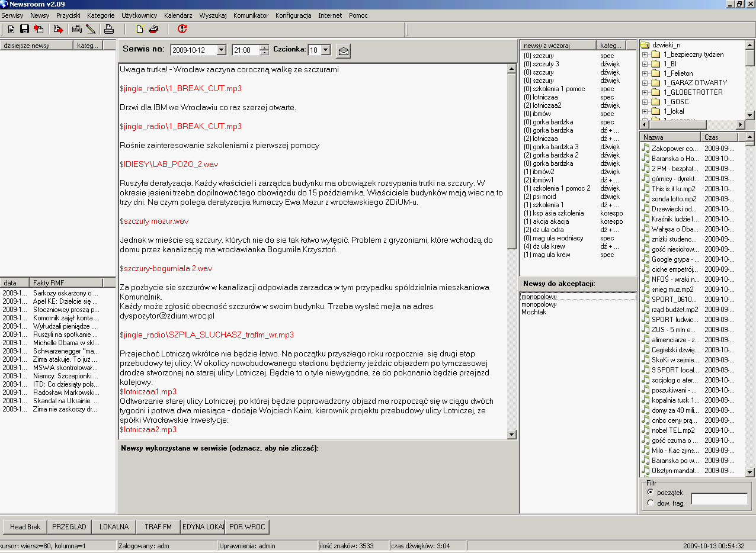Viewport: 756px width, 553px height.
Task: Open the Serwis na date dropdown
Action: pyautogui.click(x=222, y=50)
